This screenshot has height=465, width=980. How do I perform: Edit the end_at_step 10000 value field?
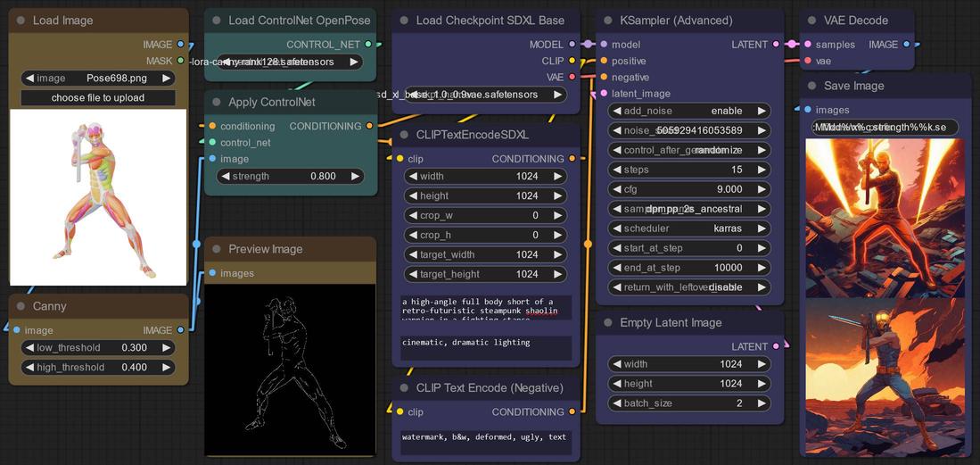click(688, 267)
